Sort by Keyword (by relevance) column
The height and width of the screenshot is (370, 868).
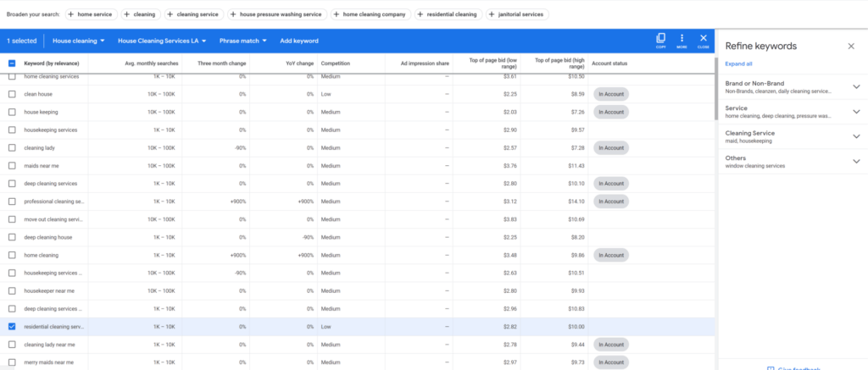pos(52,64)
